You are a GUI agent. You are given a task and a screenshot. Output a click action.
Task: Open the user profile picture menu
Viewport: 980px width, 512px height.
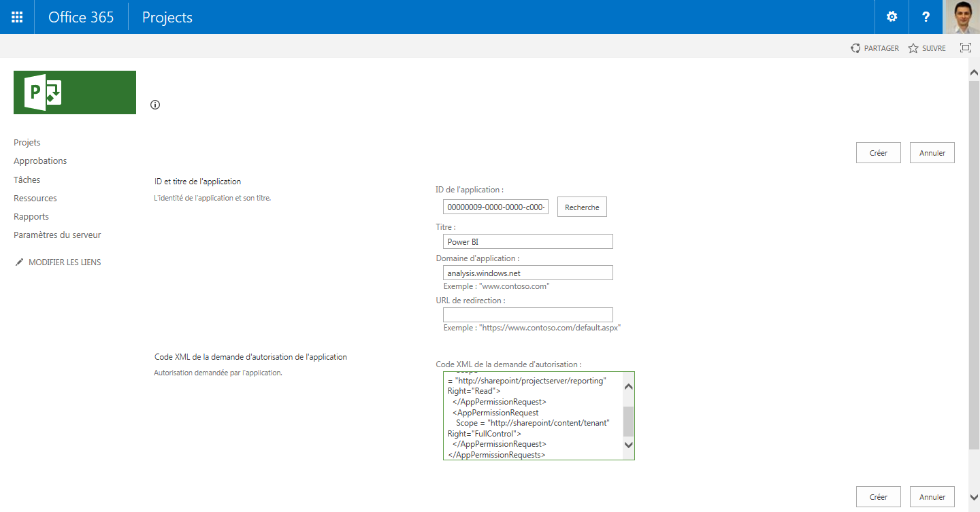tap(962, 17)
